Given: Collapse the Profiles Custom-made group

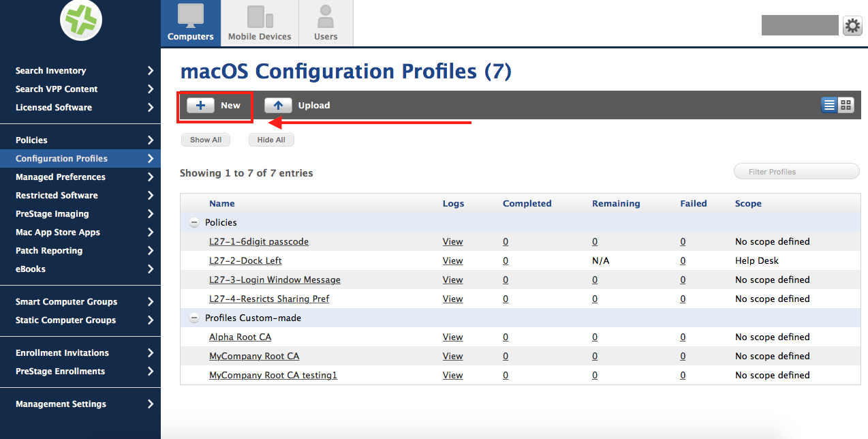Looking at the screenshot, I should (194, 318).
